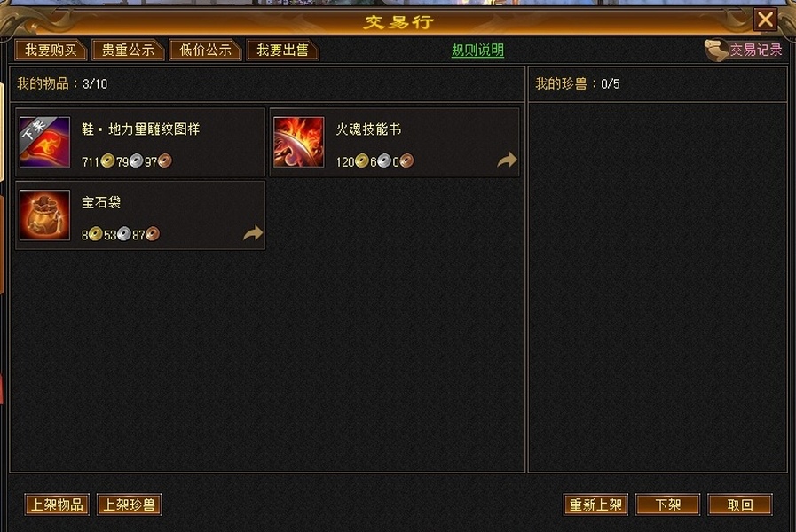The width and height of the screenshot is (796, 532).
Task: Switch to the 我要购买 tab
Action: point(51,51)
